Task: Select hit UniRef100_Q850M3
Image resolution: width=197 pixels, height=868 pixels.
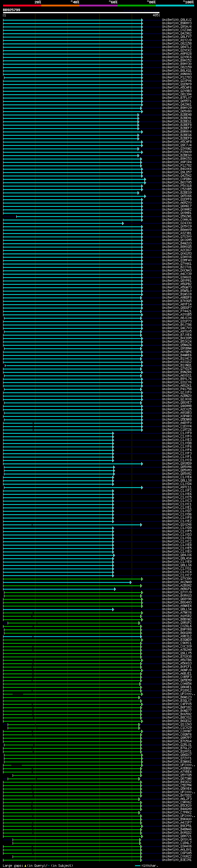Action: click(x=177, y=470)
